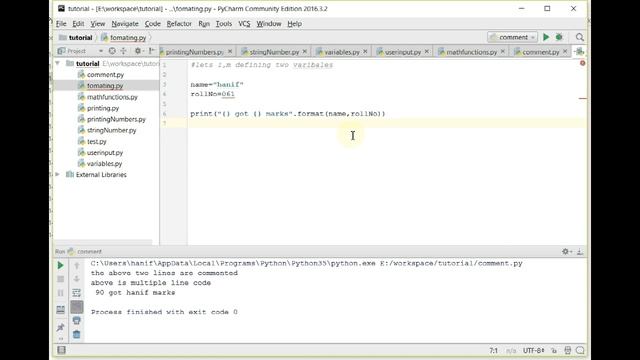The width and height of the screenshot is (640, 360).
Task: Click the Down stack trace arrow
Action: pyautogui.click(x=77, y=279)
